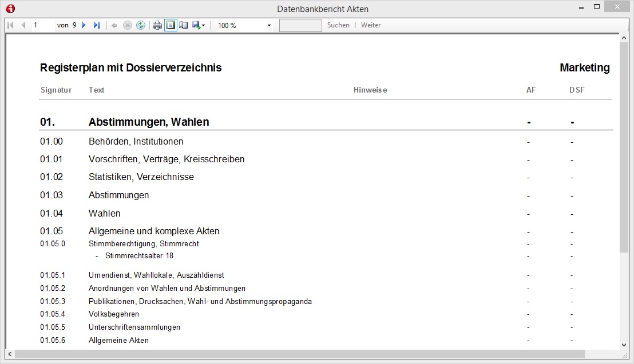Click into the search text field
This screenshot has width=634, height=364.
[300, 25]
